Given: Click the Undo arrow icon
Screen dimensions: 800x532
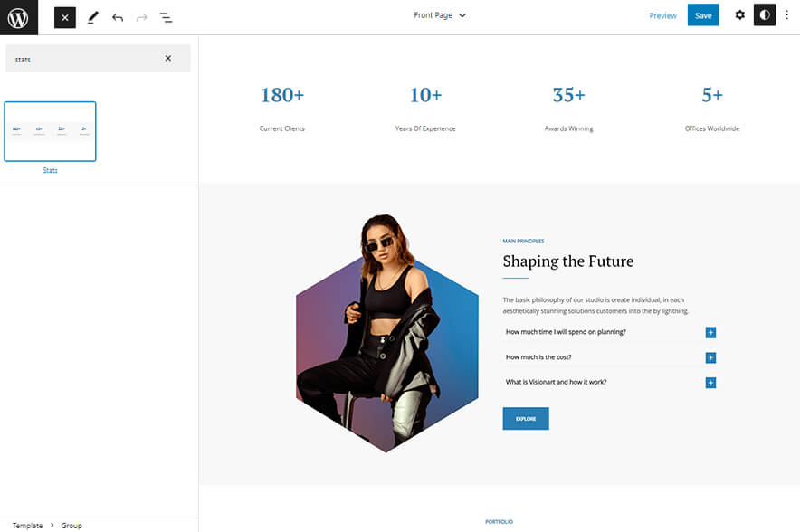Looking at the screenshot, I should coord(119,16).
